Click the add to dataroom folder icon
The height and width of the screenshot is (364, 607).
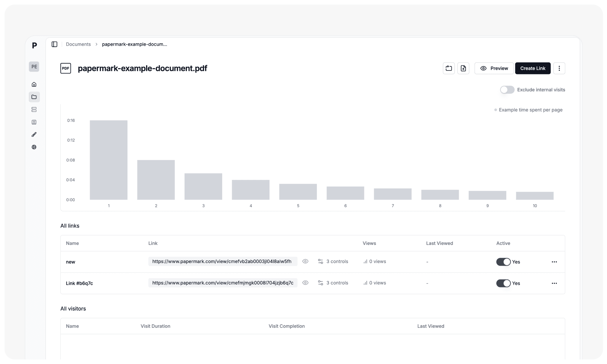pos(448,68)
